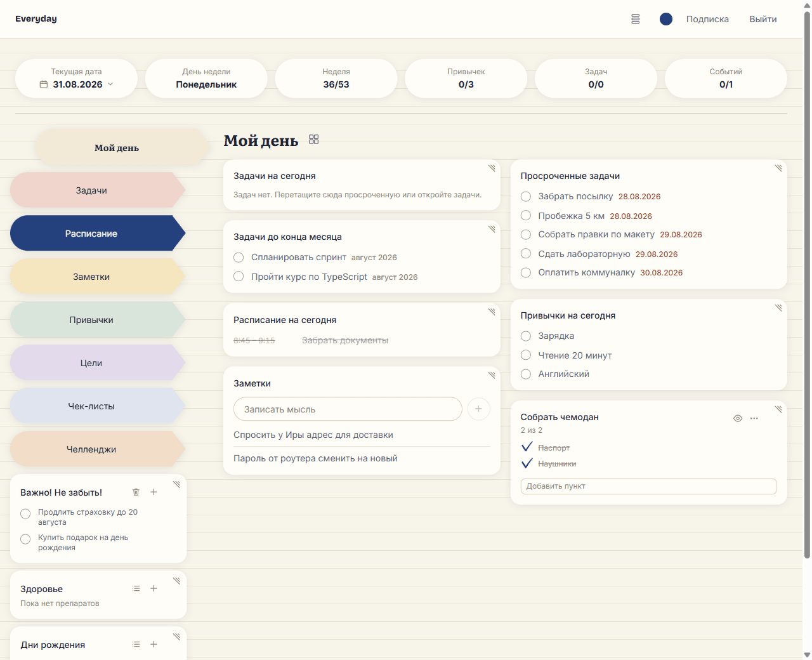This screenshot has width=812, height=660.
Task: Click the calendar icon next to 31.08.2026
Action: tap(44, 84)
